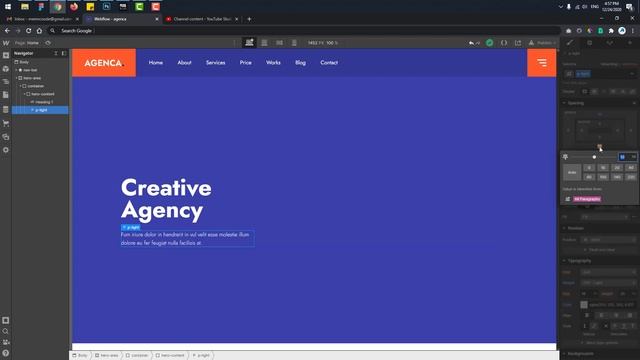Select hero-content in the Navigator tree
The width and height of the screenshot is (640, 360).
42,94
